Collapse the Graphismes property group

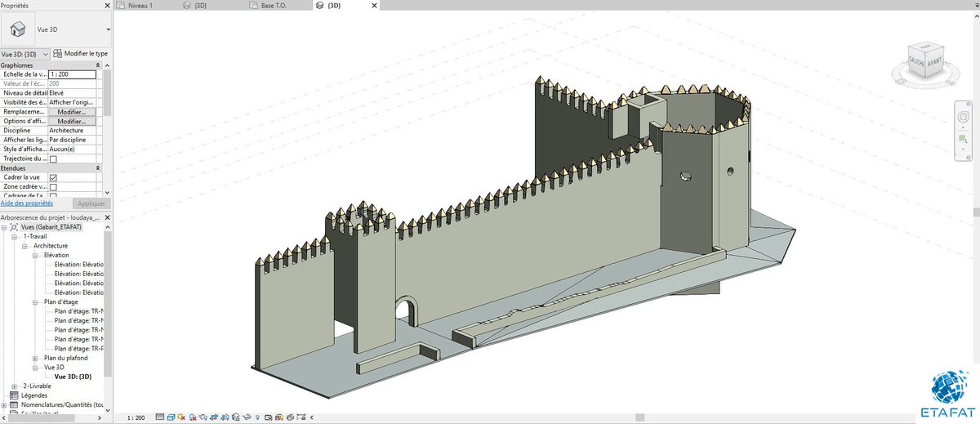[x=98, y=65]
